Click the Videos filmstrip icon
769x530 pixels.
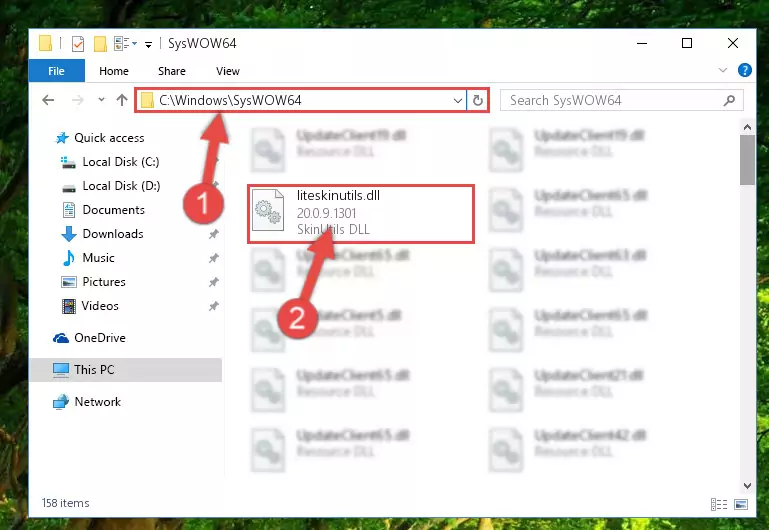coord(69,306)
